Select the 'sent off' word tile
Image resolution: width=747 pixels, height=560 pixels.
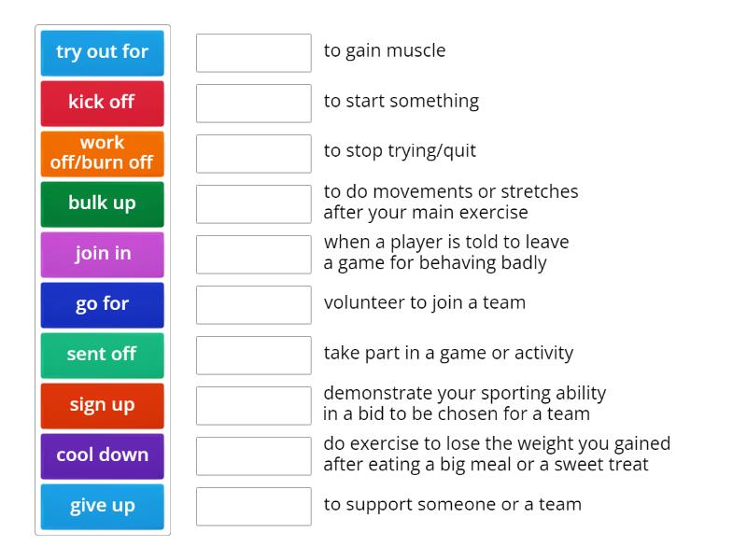[102, 355]
